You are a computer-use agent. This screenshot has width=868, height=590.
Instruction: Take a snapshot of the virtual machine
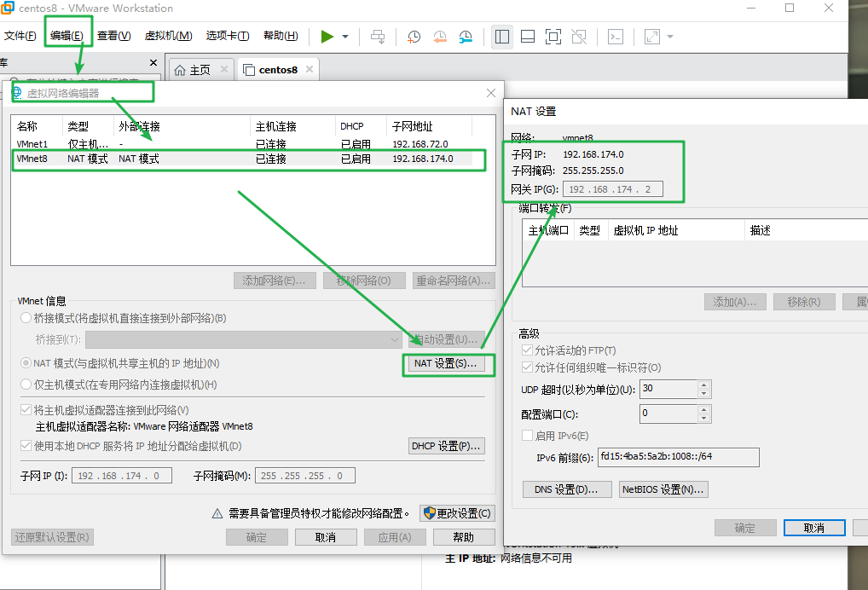click(414, 37)
